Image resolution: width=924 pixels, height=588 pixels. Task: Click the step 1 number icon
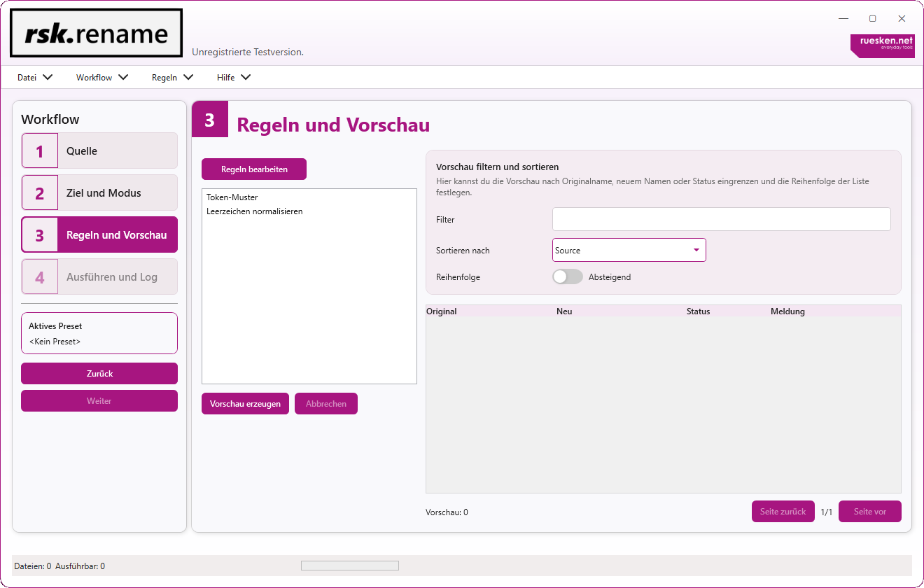40,151
